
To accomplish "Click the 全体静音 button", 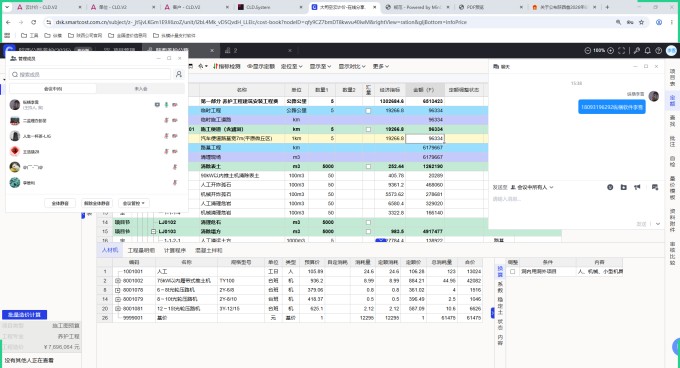I will click(x=60, y=203).
